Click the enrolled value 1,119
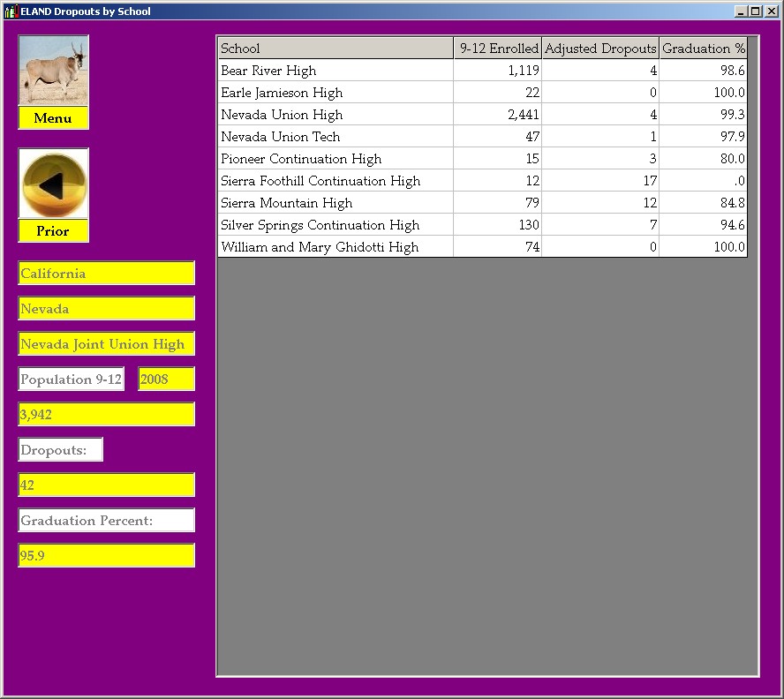Image resolution: width=784 pixels, height=699 pixels. click(524, 71)
